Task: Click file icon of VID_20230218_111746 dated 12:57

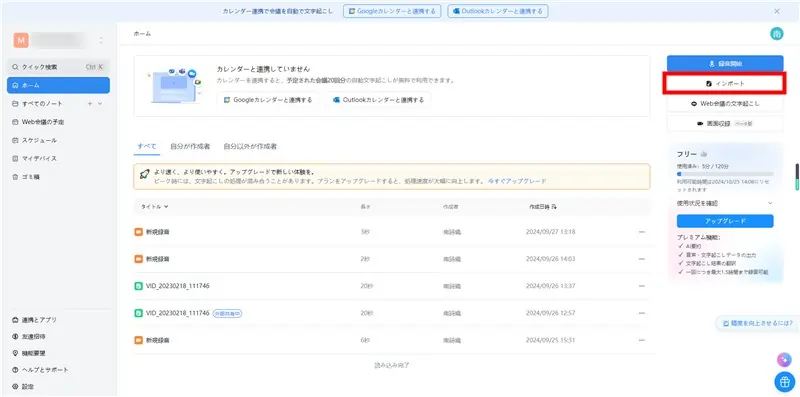Action: (138, 313)
